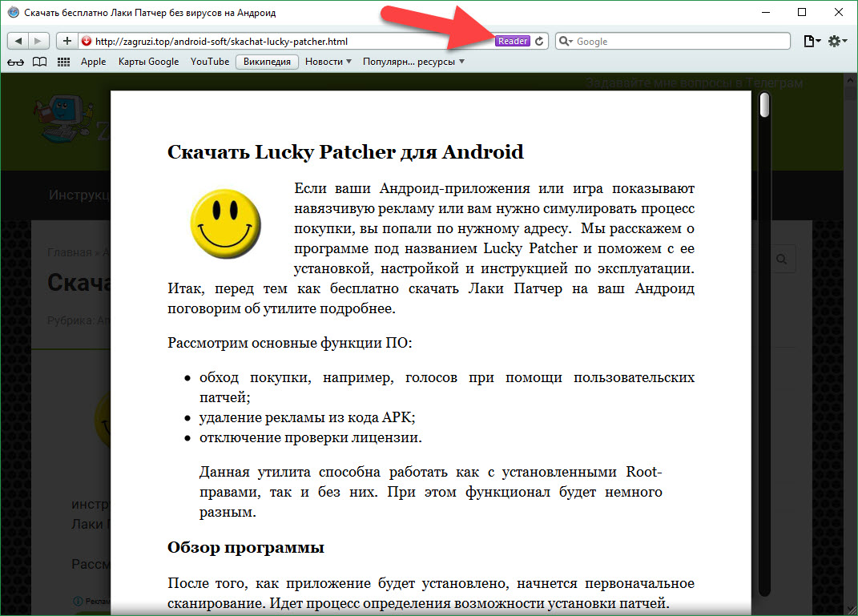Click the add bookmark plus button
This screenshot has height=616, width=858.
tap(66, 41)
